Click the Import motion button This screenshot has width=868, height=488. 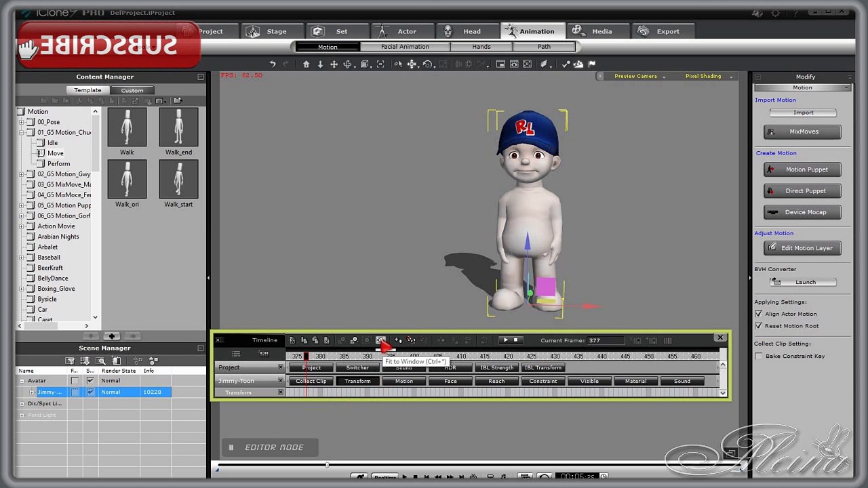804,113
